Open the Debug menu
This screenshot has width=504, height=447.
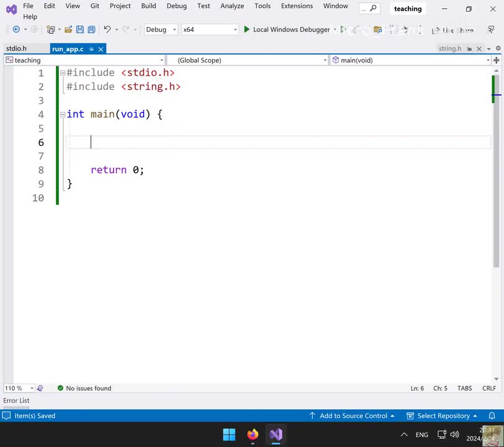[x=176, y=6]
